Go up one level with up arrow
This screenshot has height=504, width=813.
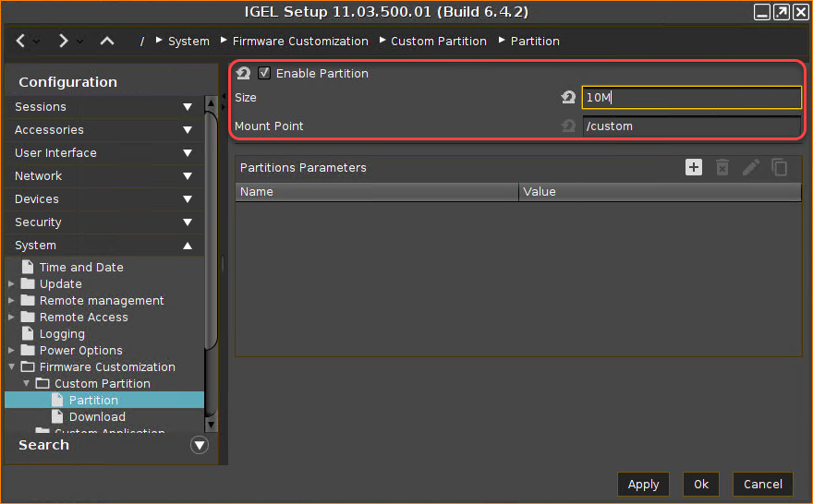point(107,41)
